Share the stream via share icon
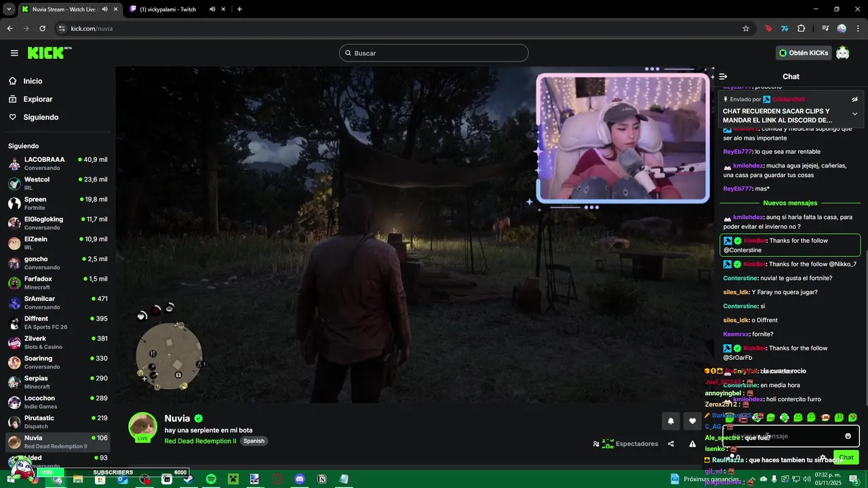This screenshot has height=488, width=868. click(671, 444)
